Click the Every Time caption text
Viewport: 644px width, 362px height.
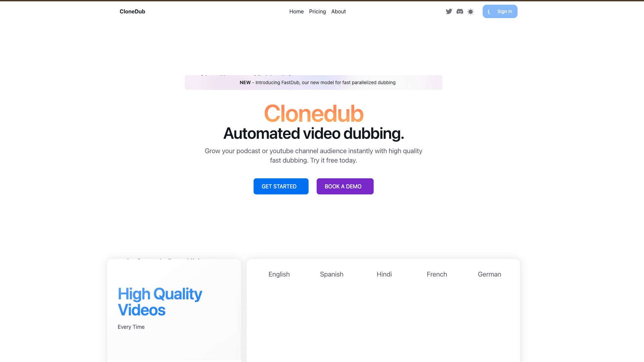tap(131, 327)
